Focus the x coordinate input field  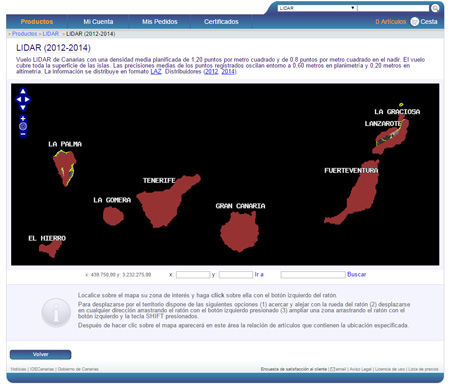point(193,275)
